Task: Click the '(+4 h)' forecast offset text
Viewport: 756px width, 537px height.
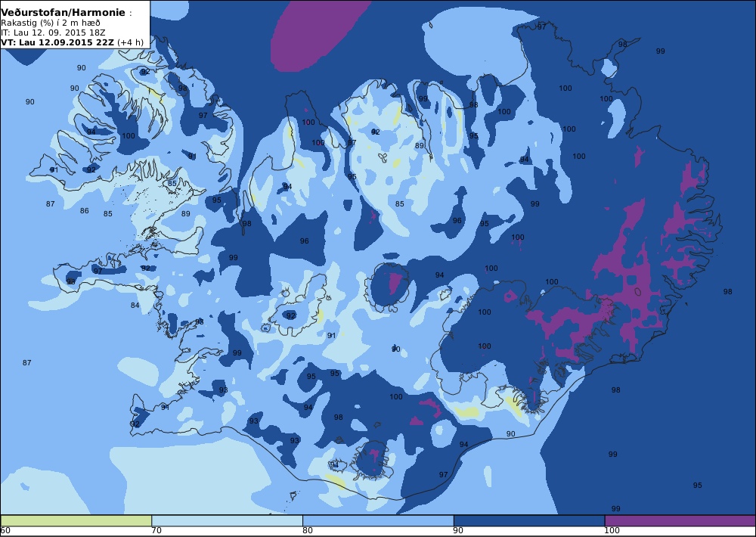Action: click(130, 42)
